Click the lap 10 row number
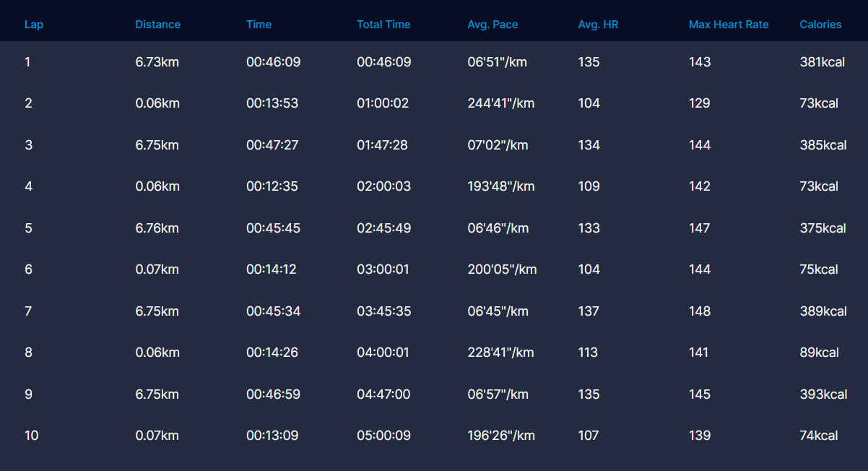The width and height of the screenshot is (868, 471). tap(31, 436)
